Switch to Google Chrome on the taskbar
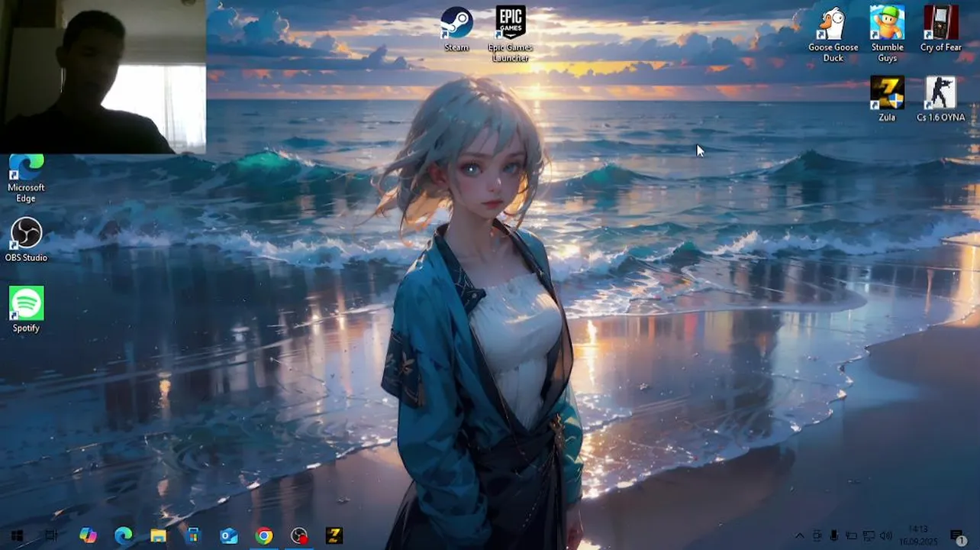The image size is (980, 550). pos(264,536)
